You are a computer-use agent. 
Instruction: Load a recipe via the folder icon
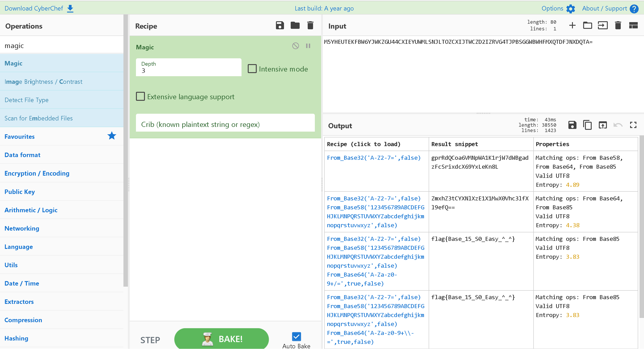click(x=295, y=25)
